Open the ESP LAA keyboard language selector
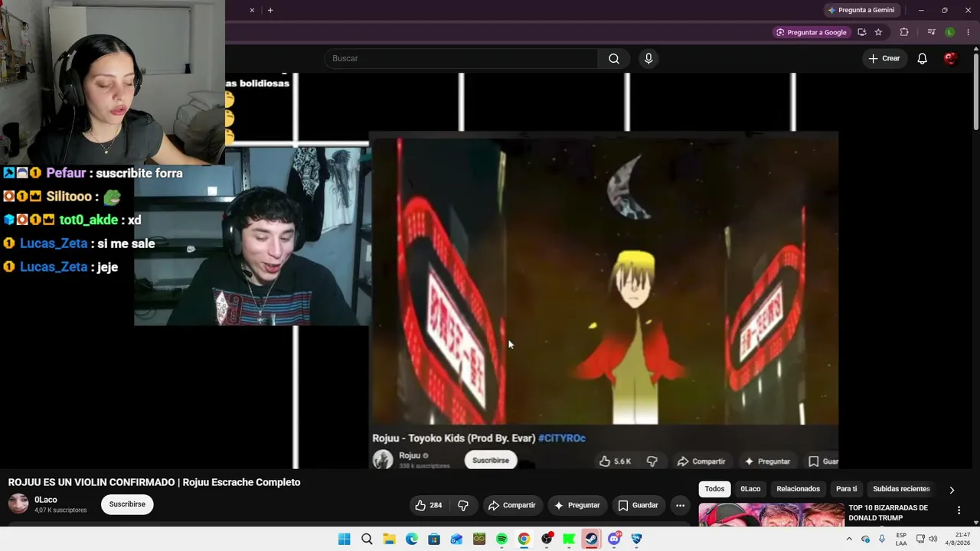 tap(901, 539)
